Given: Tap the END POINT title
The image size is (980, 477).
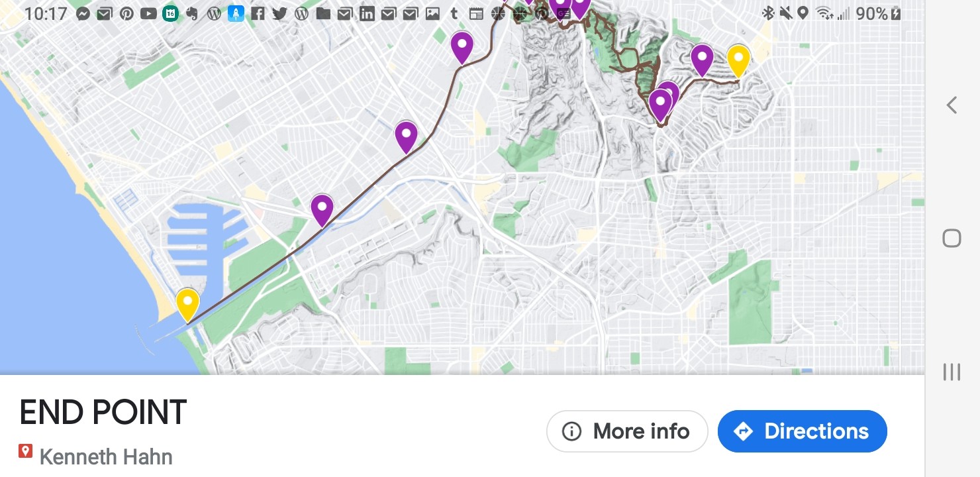Looking at the screenshot, I should [103, 412].
